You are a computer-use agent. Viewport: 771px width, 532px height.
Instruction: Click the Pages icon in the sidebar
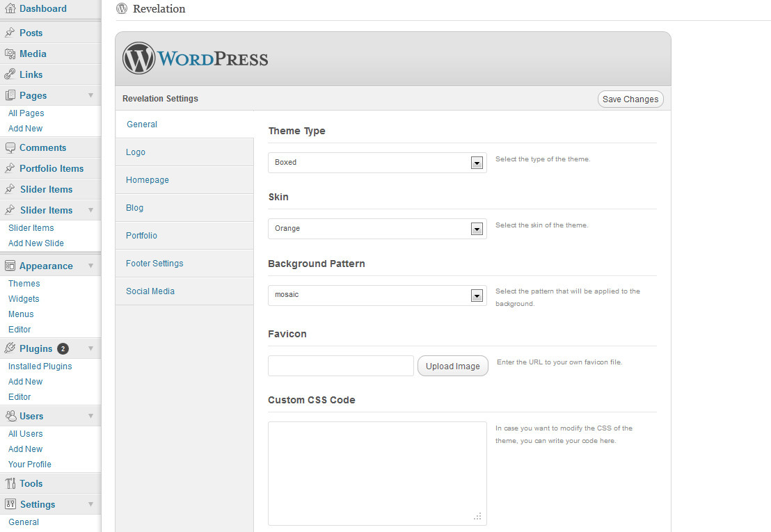(10, 95)
